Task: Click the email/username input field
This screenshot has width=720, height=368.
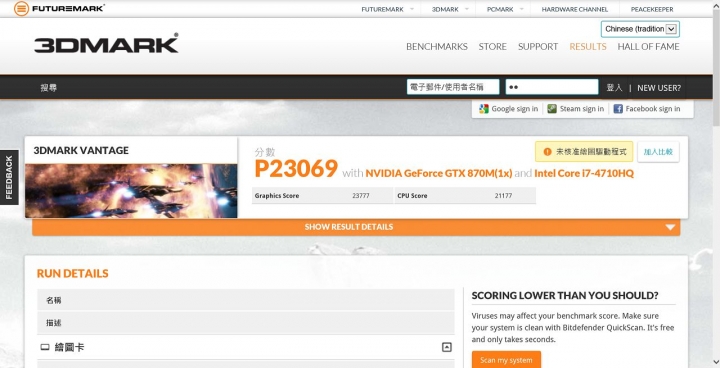Action: 453,87
